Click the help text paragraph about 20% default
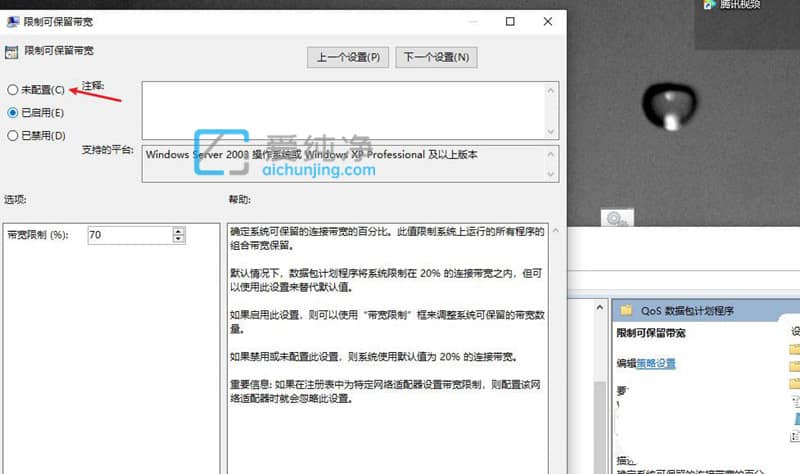Image resolution: width=800 pixels, height=474 pixels. pyautogui.click(x=386, y=280)
